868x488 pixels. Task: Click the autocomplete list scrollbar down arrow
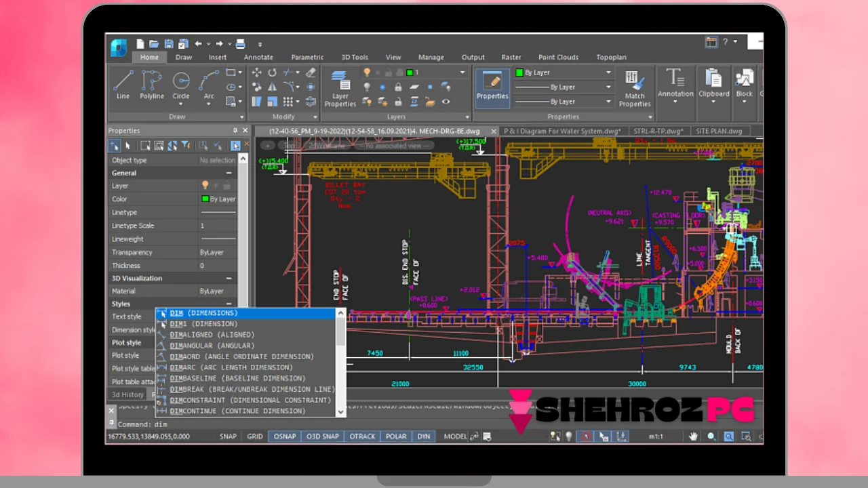click(341, 411)
